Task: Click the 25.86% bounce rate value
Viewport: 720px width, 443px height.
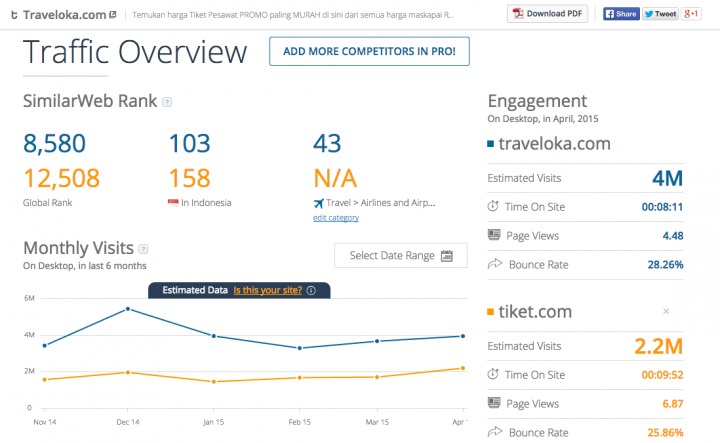Action: (665, 432)
